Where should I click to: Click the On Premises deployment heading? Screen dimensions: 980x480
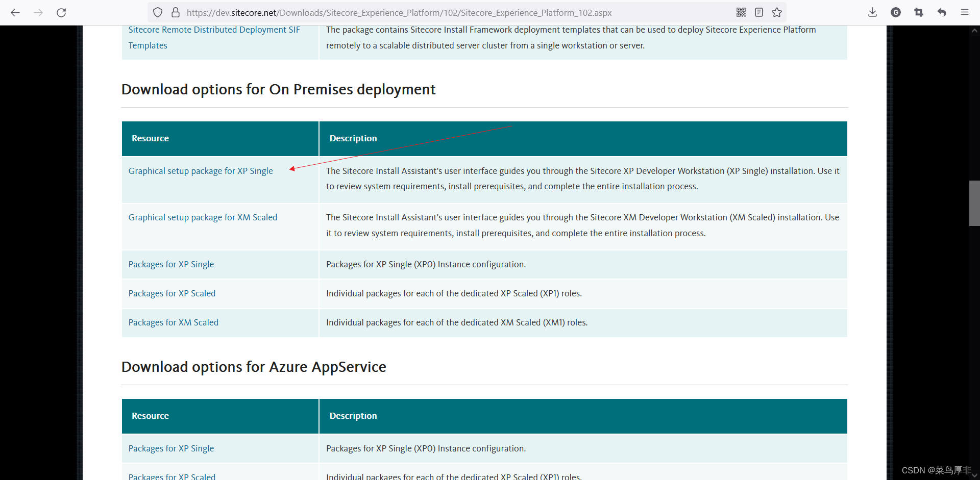tap(278, 89)
